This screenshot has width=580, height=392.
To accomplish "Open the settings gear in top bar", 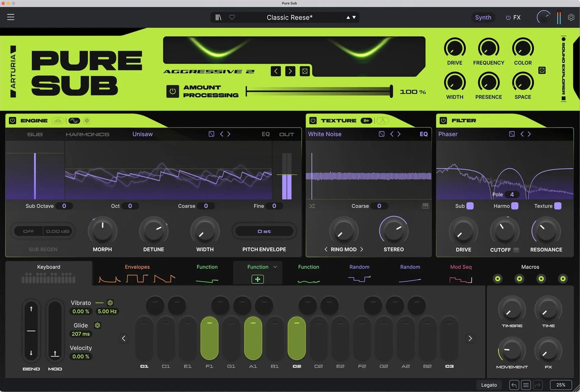I will pyautogui.click(x=571, y=17).
